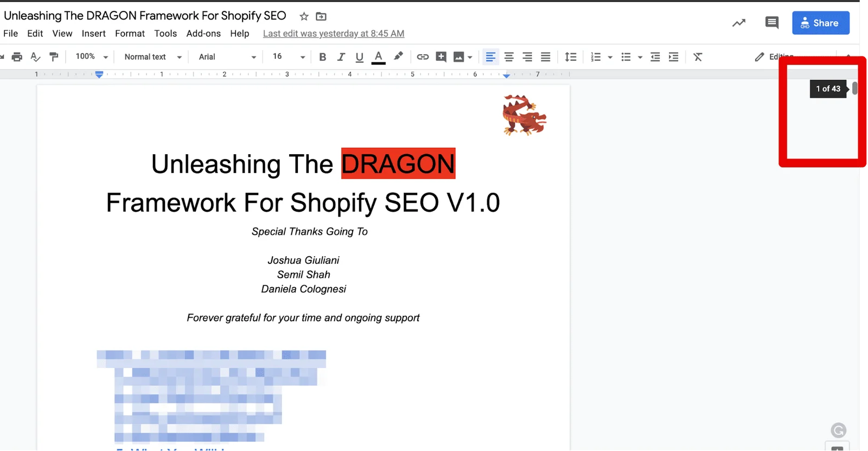Open the activity dashboard trend icon

pyautogui.click(x=739, y=23)
